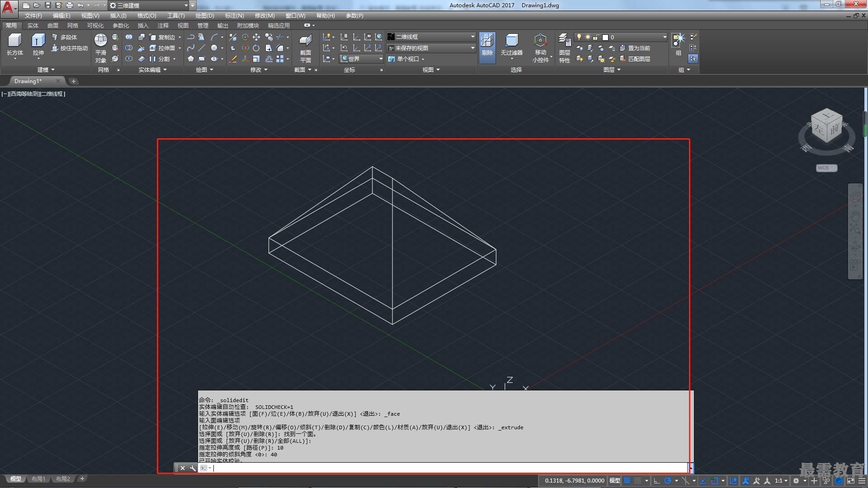Select the Section Plane (截面平面) tool
The height and width of the screenshot is (488, 868).
coord(306,48)
